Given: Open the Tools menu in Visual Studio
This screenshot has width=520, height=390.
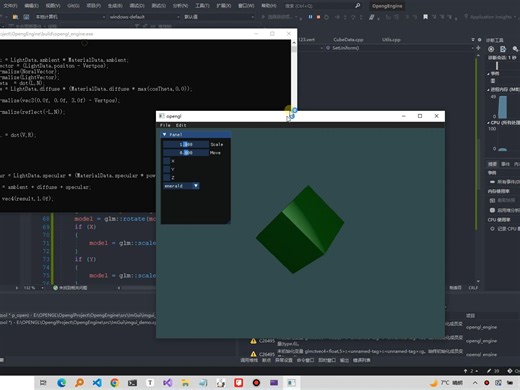Looking at the screenshot, I should [202, 6].
